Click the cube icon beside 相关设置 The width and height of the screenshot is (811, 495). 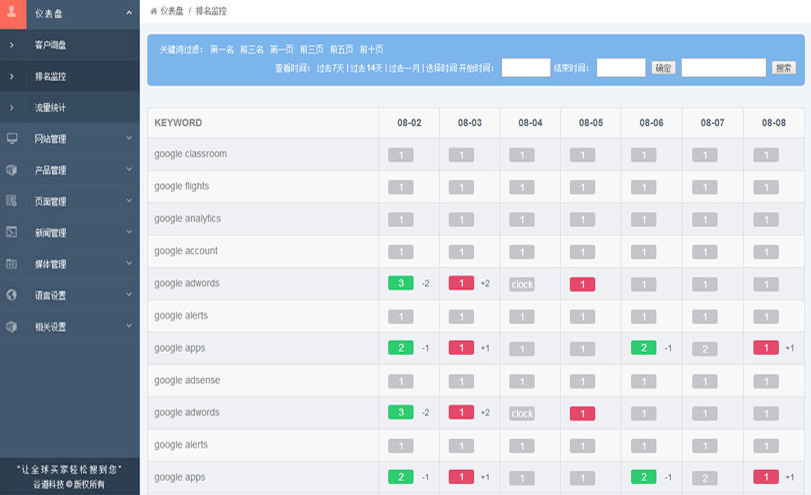(x=12, y=326)
